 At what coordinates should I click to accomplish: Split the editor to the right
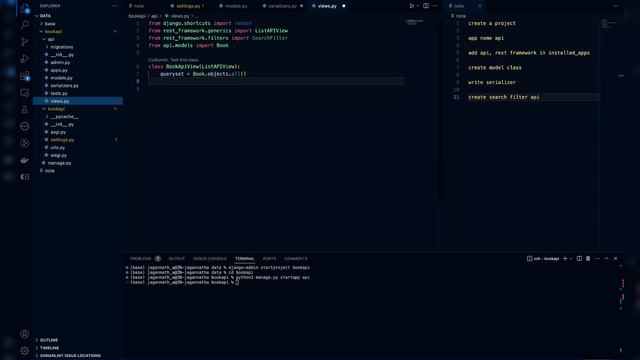(x=426, y=6)
